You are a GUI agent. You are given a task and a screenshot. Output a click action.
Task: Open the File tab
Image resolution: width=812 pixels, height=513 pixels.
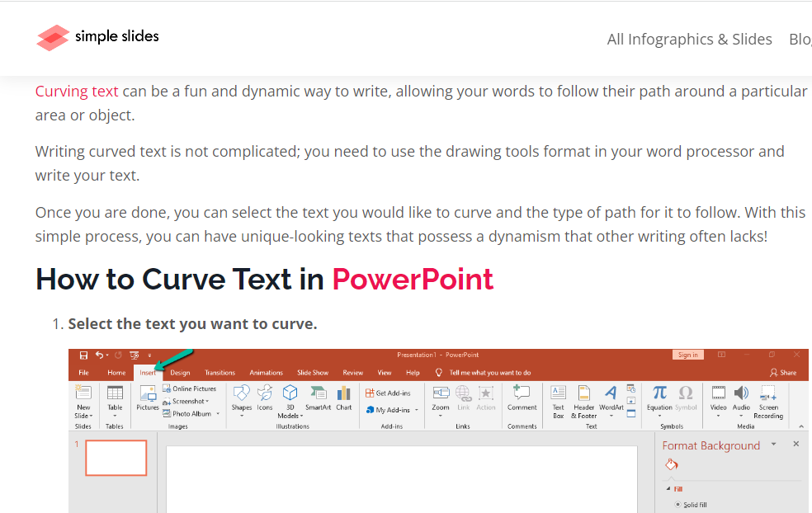[83, 373]
